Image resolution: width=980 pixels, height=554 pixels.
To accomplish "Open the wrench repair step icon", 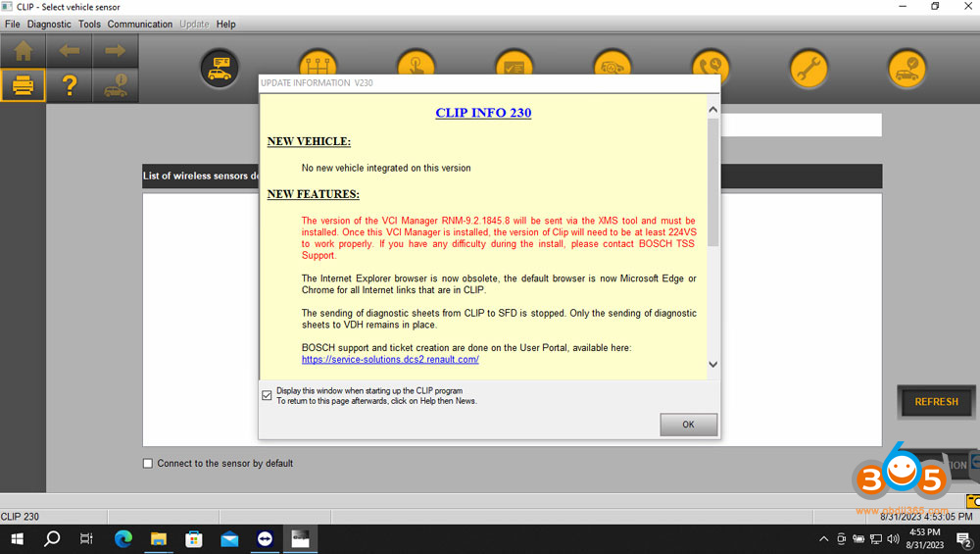I will coord(808,69).
